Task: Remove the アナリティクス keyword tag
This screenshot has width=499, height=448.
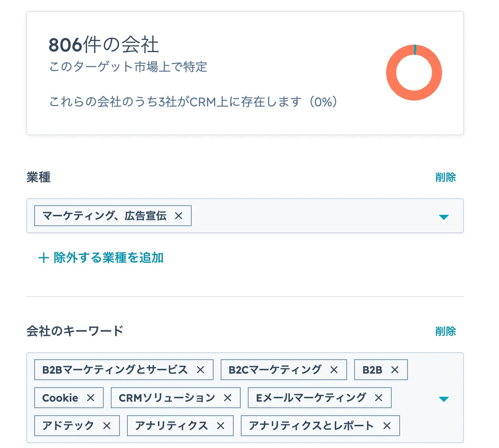Action: (x=221, y=426)
